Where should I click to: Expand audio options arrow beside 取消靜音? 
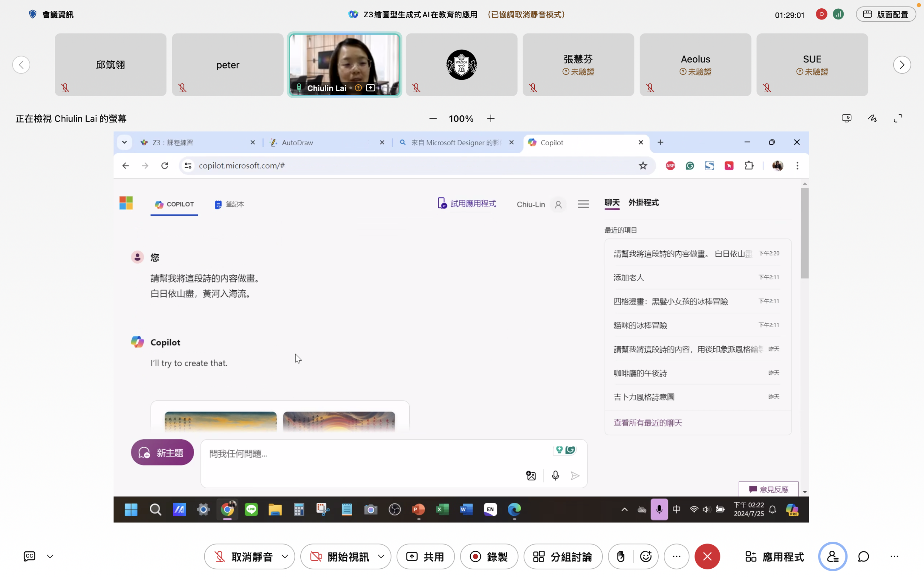[285, 556]
